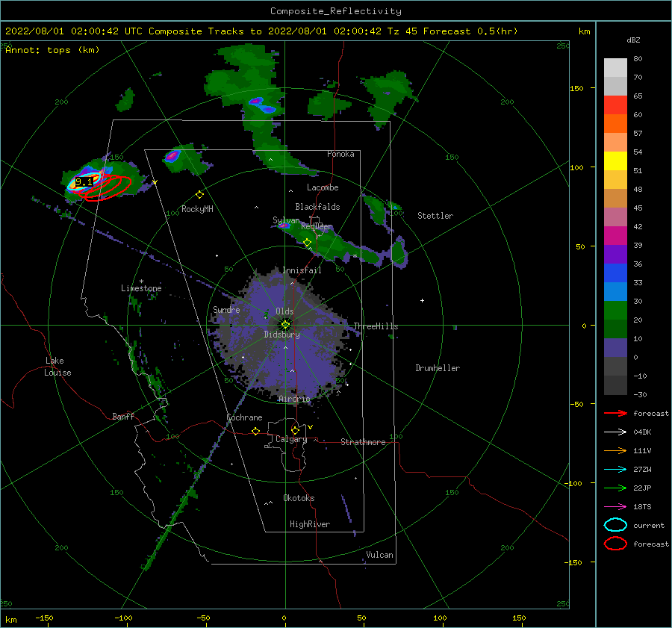Viewport: 672px width, 628px height.
Task: Click the cyan 27ZW arrow icon
Action: (615, 470)
